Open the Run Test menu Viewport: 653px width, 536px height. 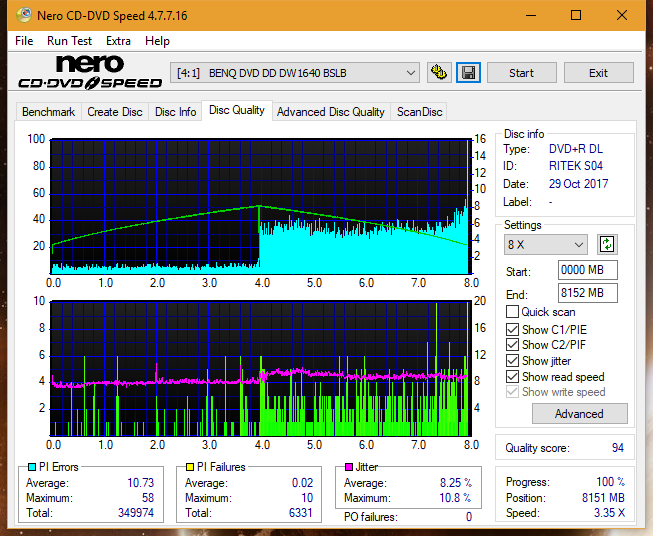point(69,41)
